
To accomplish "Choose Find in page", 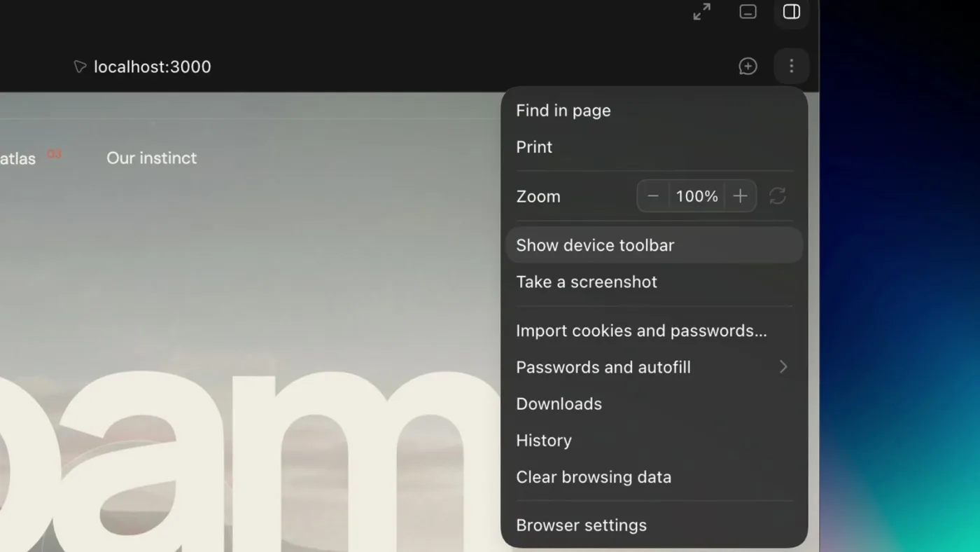I will coord(654,111).
